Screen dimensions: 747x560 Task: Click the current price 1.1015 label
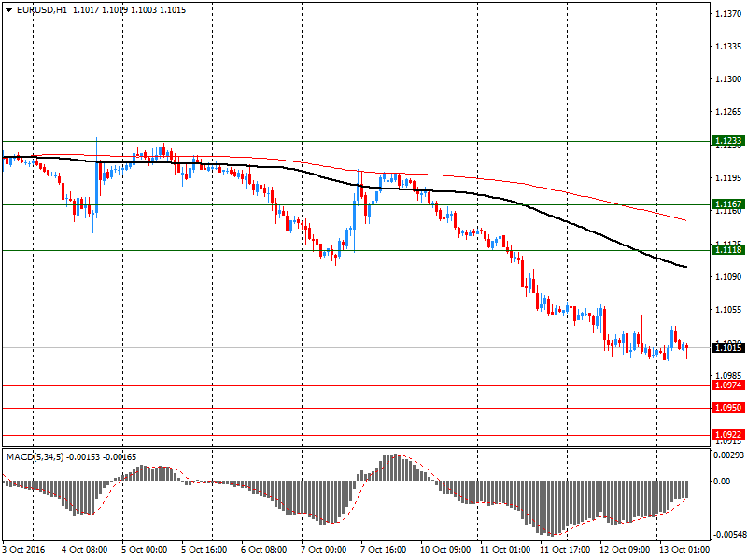coord(728,347)
